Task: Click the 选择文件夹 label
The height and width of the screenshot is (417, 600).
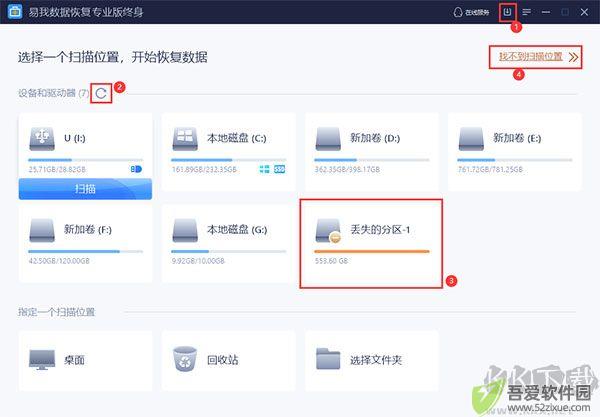Action: click(x=376, y=360)
